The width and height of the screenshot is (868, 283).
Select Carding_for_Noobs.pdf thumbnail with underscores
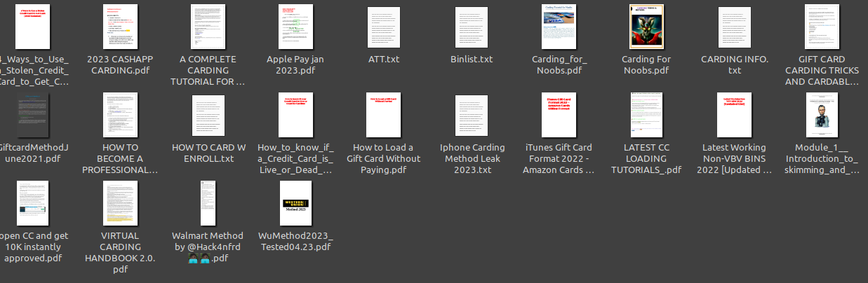[559, 26]
